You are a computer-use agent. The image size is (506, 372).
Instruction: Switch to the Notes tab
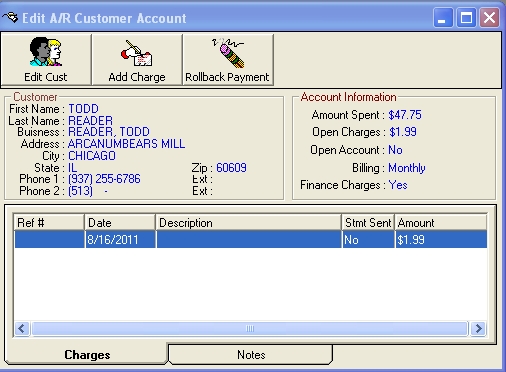pyautogui.click(x=251, y=355)
